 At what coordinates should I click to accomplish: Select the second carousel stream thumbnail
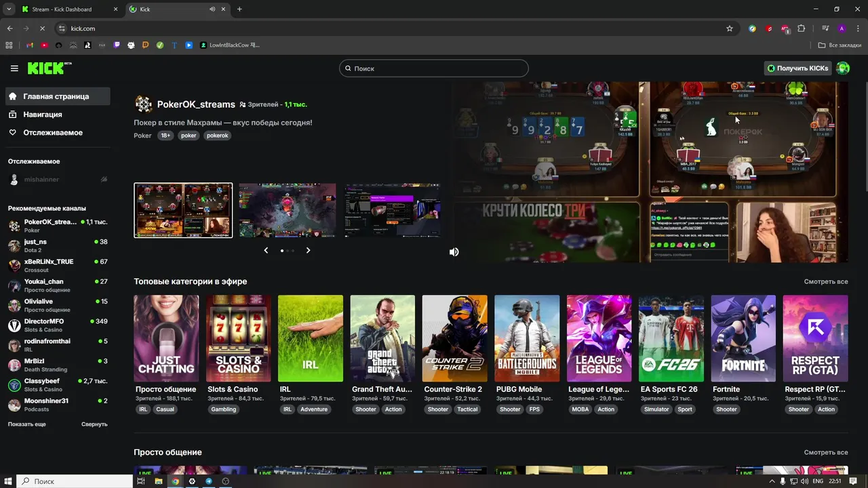tap(288, 210)
